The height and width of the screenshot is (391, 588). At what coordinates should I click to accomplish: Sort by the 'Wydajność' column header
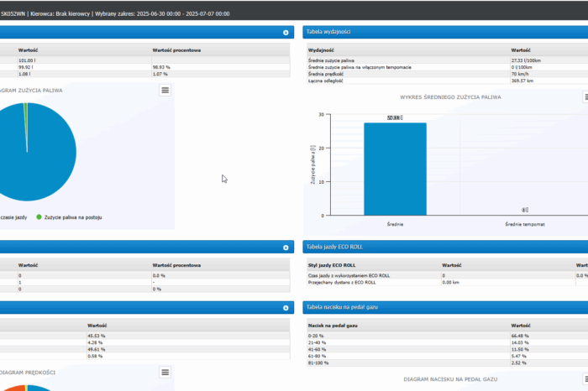325,50
